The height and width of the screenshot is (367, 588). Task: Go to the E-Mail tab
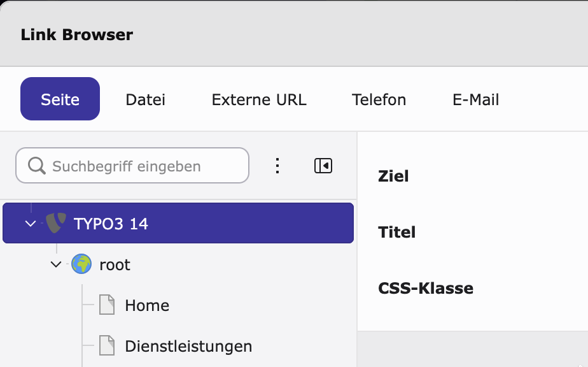pyautogui.click(x=475, y=99)
